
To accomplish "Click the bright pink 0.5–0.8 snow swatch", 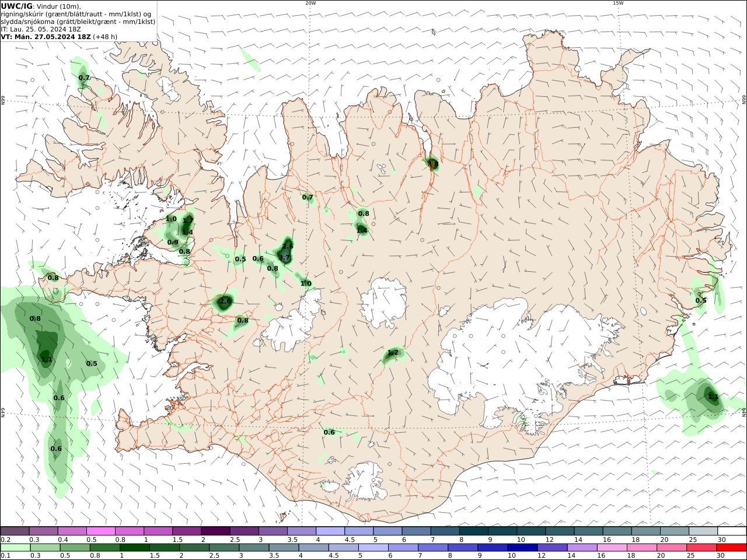I will pos(101,531).
